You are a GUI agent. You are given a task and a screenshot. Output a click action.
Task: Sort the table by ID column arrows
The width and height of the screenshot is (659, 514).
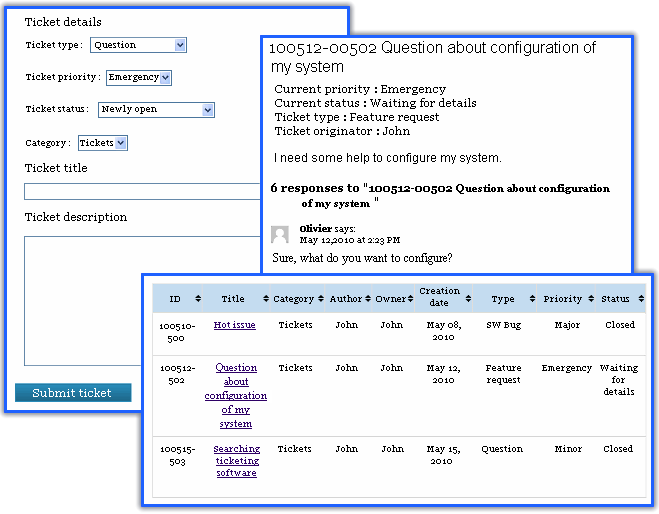click(x=198, y=299)
